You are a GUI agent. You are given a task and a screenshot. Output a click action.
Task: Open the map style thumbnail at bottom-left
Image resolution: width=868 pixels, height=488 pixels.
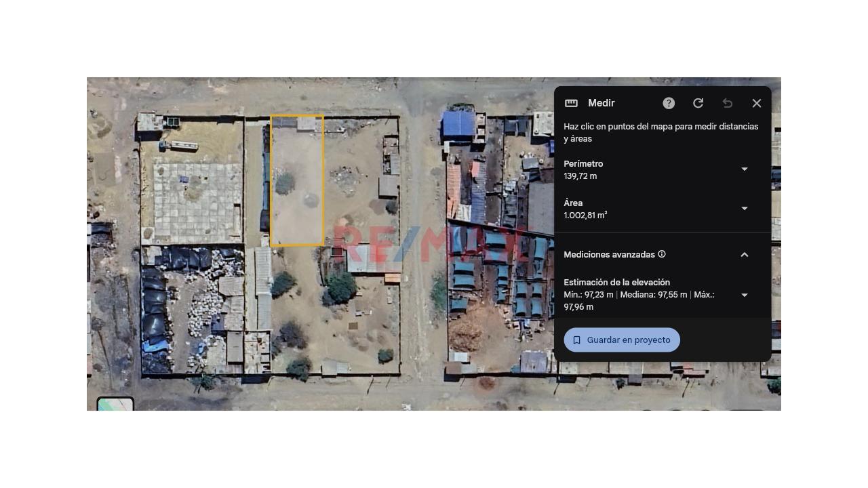(x=115, y=404)
